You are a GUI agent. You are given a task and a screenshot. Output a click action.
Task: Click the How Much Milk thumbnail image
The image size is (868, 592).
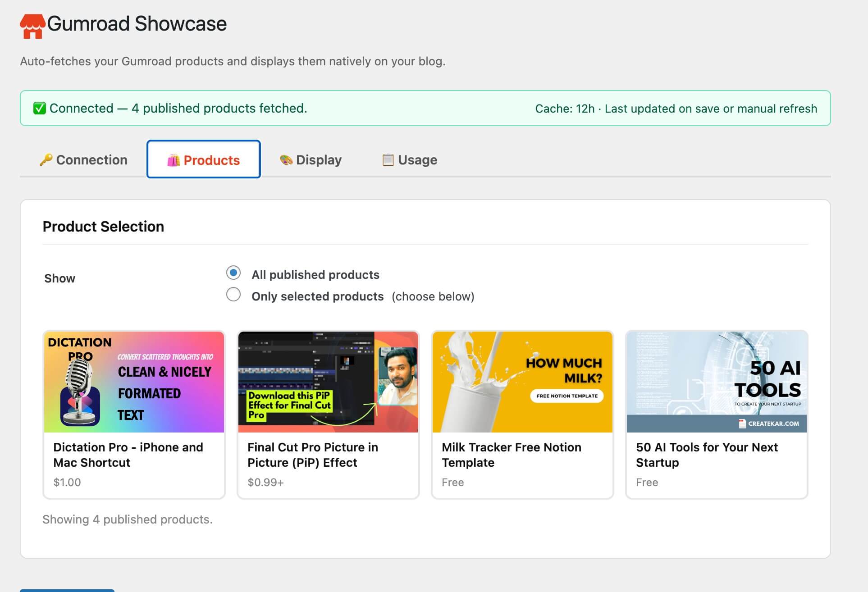pyautogui.click(x=523, y=382)
